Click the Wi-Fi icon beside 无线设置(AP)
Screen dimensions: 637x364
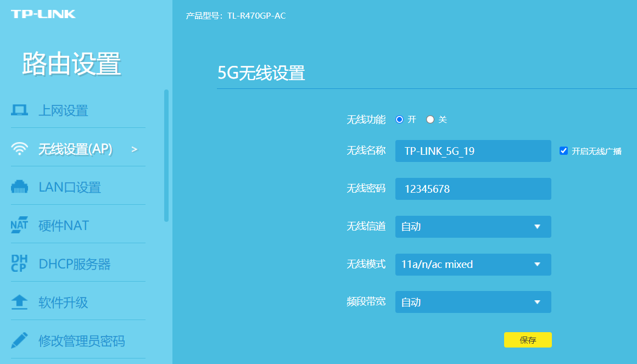click(x=19, y=149)
